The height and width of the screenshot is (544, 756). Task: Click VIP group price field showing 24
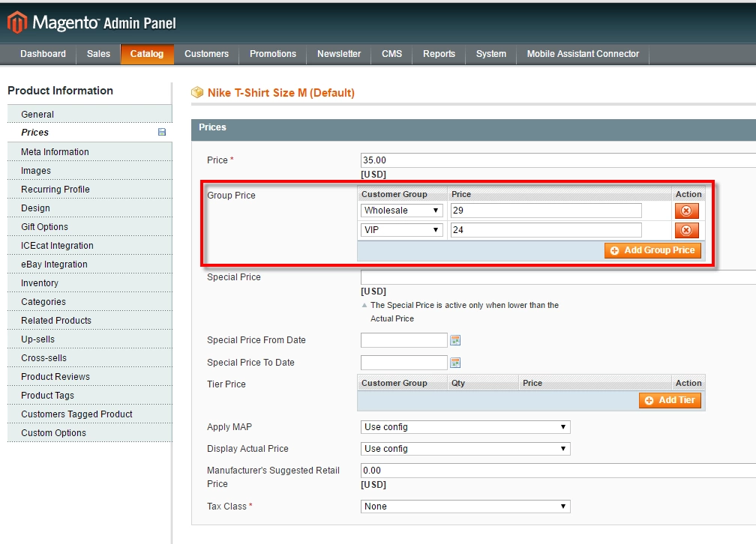tap(546, 230)
